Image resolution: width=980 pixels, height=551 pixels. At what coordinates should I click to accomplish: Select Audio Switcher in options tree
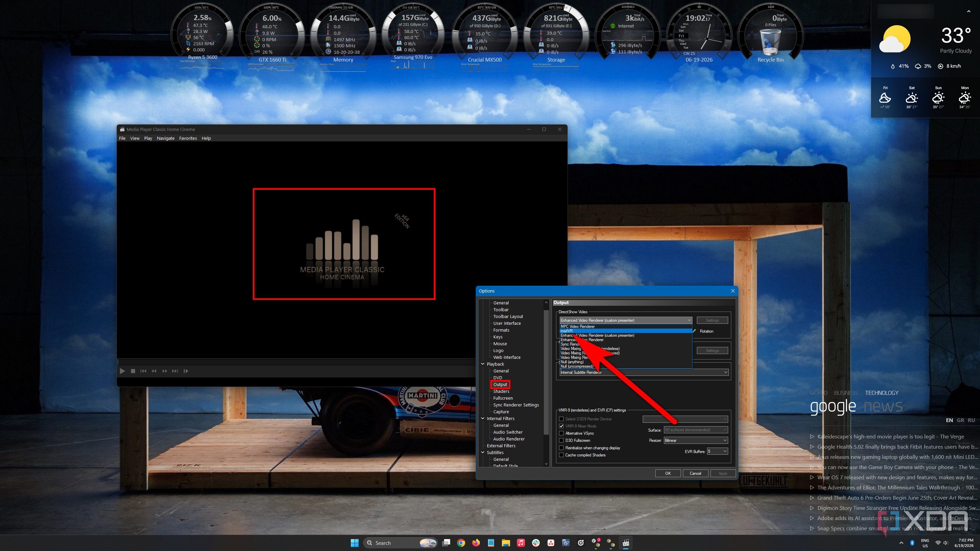tap(508, 432)
